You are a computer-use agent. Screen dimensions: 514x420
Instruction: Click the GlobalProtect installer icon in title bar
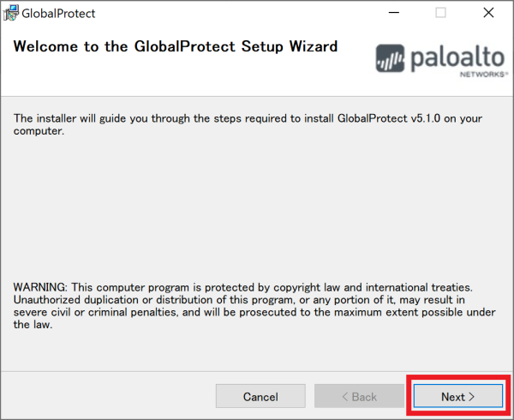11,13
